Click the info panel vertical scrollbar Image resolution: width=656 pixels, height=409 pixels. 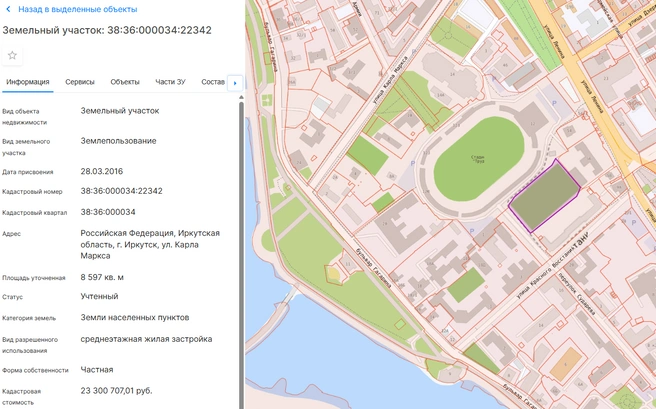pyautogui.click(x=241, y=255)
